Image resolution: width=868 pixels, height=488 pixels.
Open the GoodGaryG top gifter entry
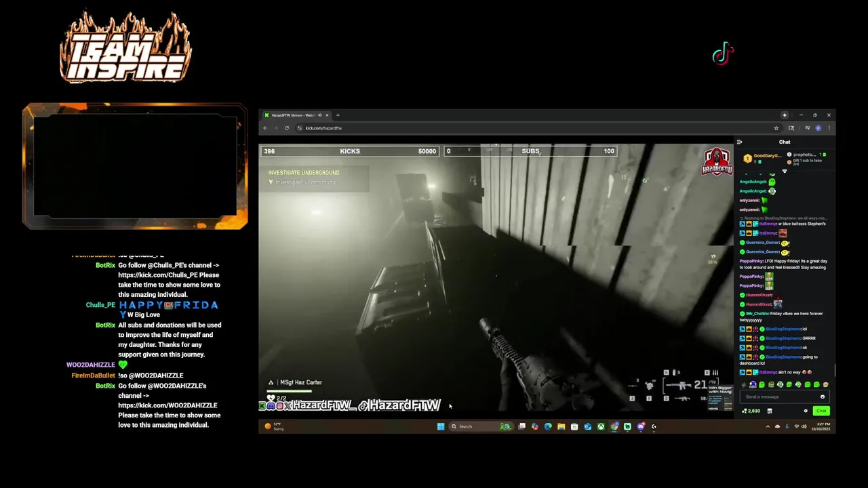[x=762, y=159]
